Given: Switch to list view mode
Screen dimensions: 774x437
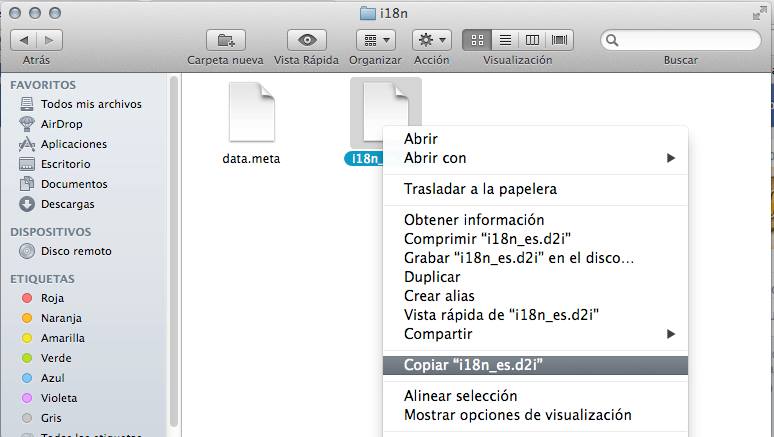Looking at the screenshot, I should 505,40.
